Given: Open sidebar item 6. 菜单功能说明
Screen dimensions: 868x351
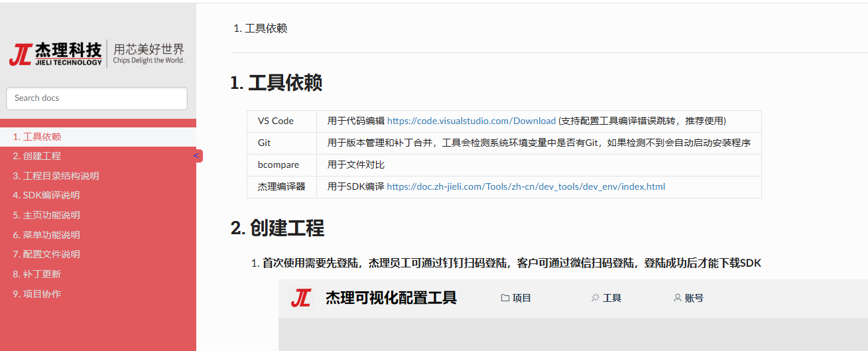Looking at the screenshot, I should pos(98,235).
